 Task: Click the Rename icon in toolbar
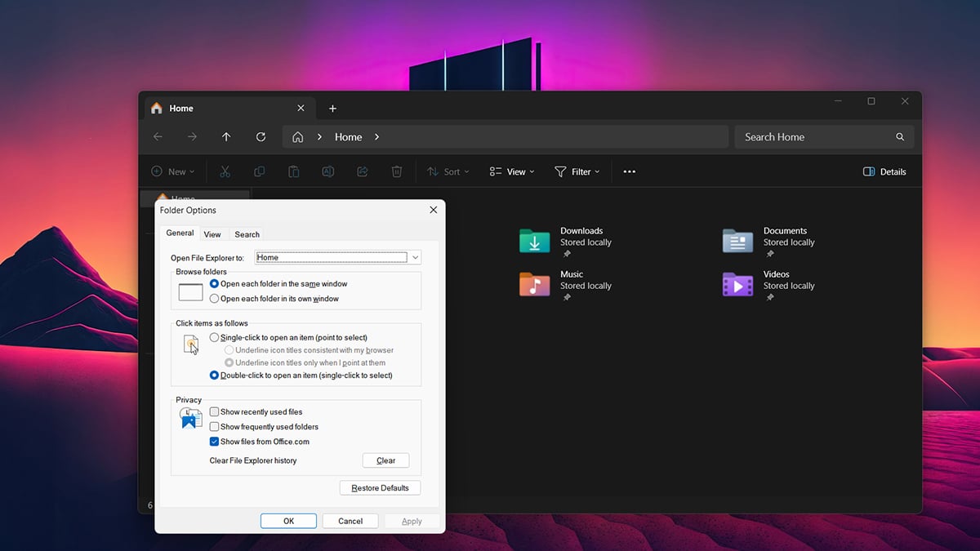[x=327, y=171]
